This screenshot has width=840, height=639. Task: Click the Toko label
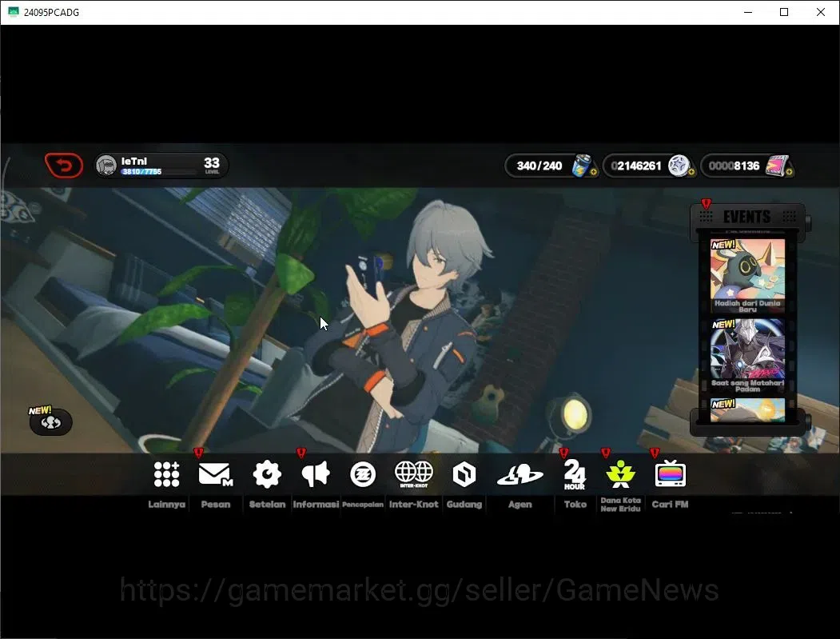tap(575, 505)
